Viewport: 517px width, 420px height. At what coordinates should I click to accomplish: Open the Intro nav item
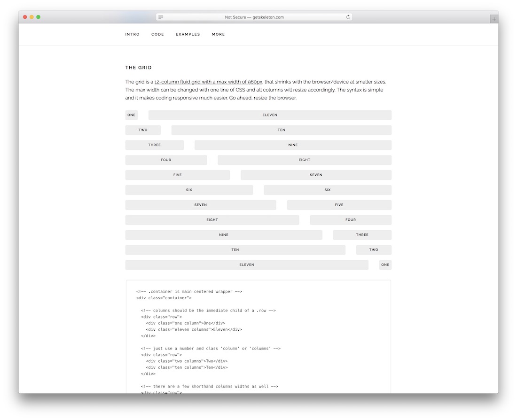click(x=132, y=34)
